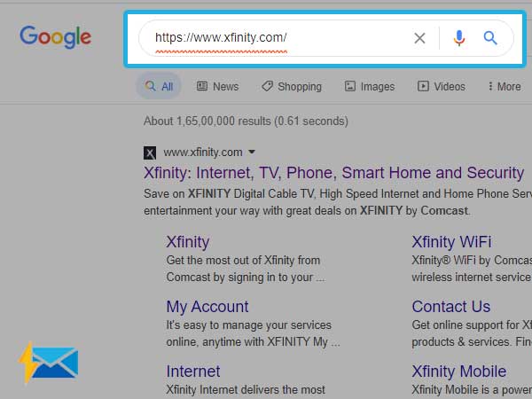Click the About 1,65,00,000 results text

(x=246, y=121)
